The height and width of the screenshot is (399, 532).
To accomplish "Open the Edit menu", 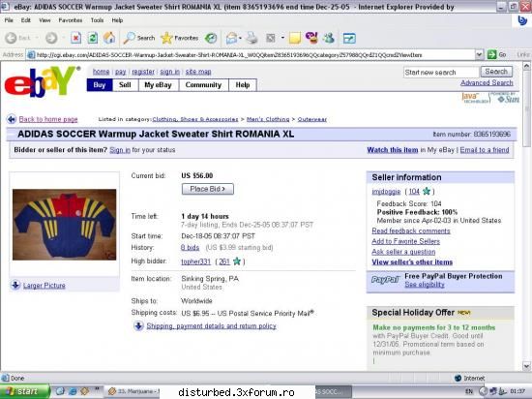I will (x=26, y=20).
